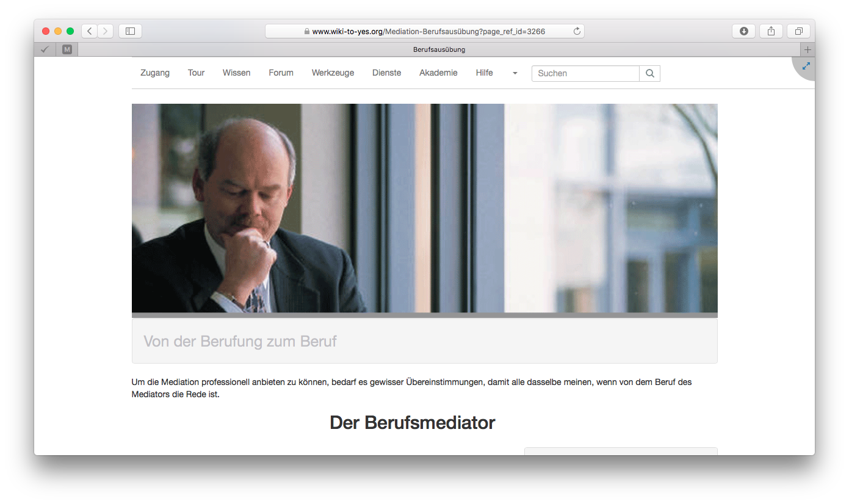The height and width of the screenshot is (504, 849).
Task: Open the Wissen menu item
Action: tap(236, 73)
